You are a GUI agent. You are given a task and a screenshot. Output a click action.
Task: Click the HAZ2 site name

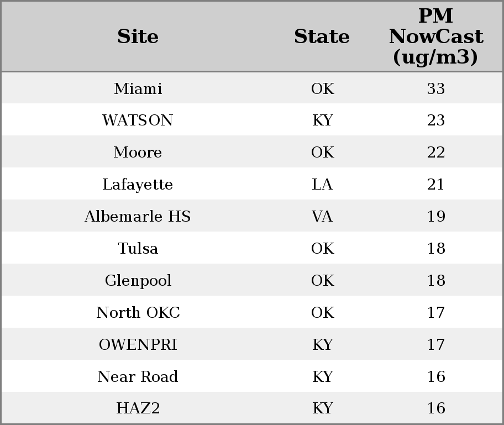point(138,408)
